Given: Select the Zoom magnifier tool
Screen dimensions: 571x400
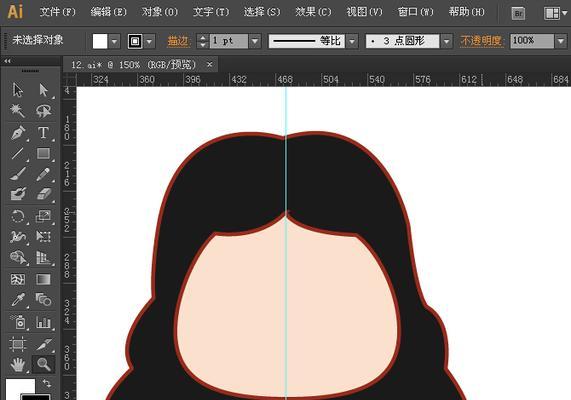Looking at the screenshot, I should tap(43, 364).
